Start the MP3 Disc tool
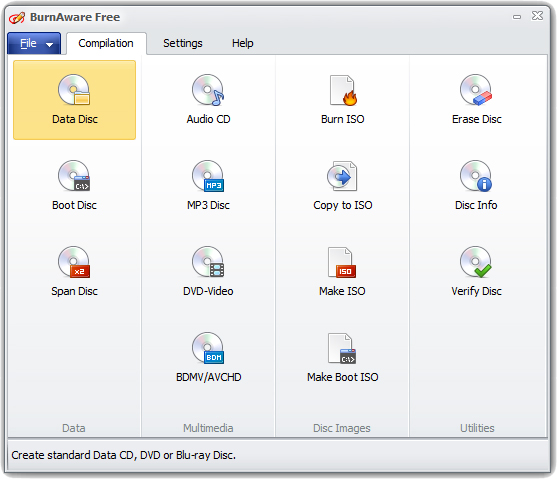 pyautogui.click(x=209, y=185)
